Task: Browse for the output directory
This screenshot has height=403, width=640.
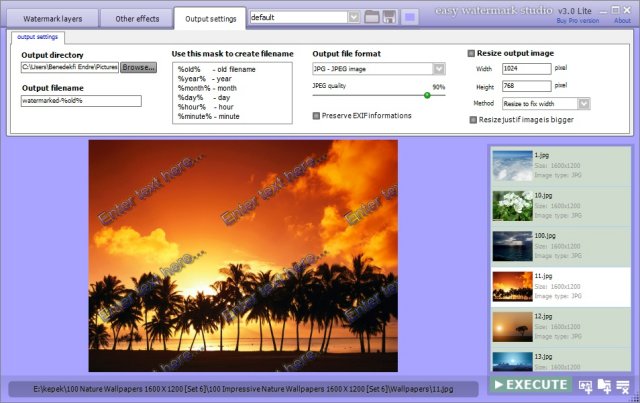Action: tap(138, 67)
